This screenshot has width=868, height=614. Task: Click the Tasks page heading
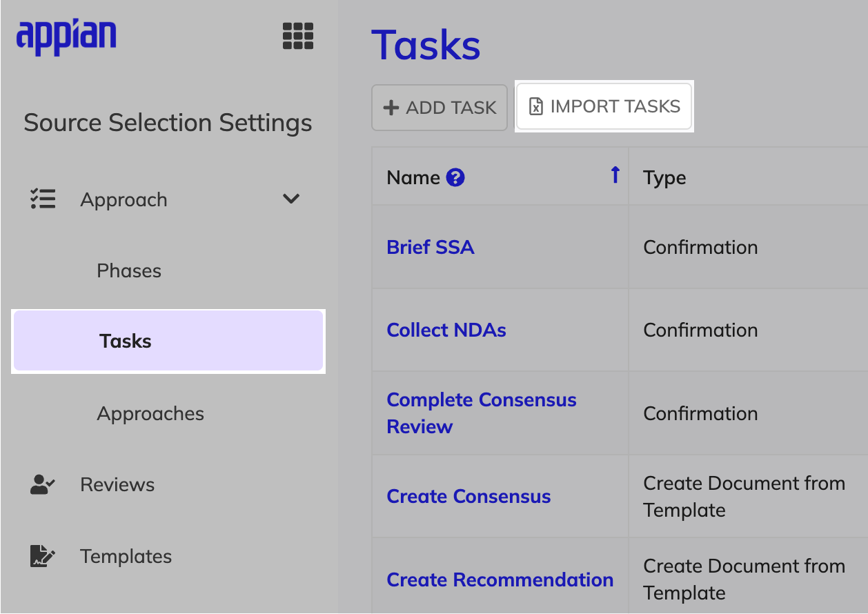point(426,45)
